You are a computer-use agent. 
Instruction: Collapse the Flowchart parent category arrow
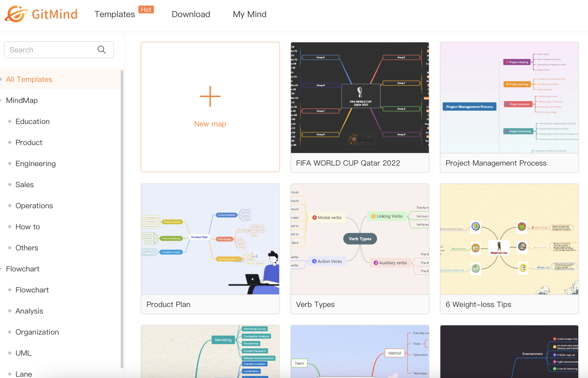pyautogui.click(x=1, y=269)
